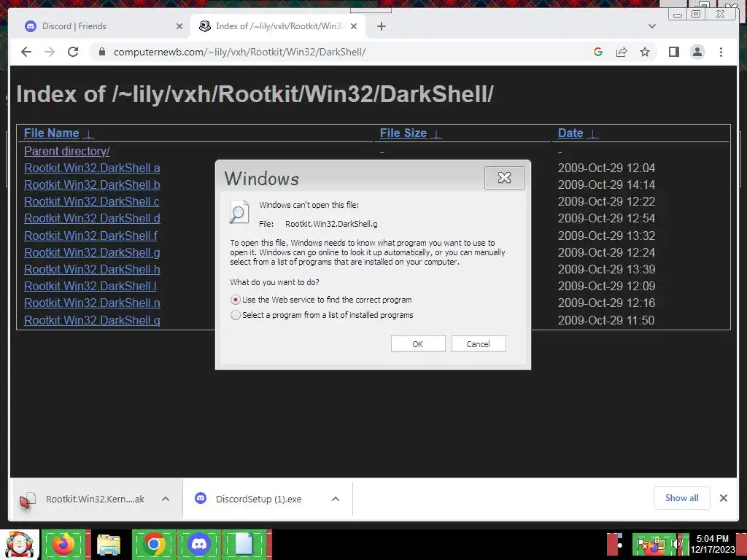Open Chrome three-dot menu
The height and width of the screenshot is (560, 747).
(x=721, y=52)
